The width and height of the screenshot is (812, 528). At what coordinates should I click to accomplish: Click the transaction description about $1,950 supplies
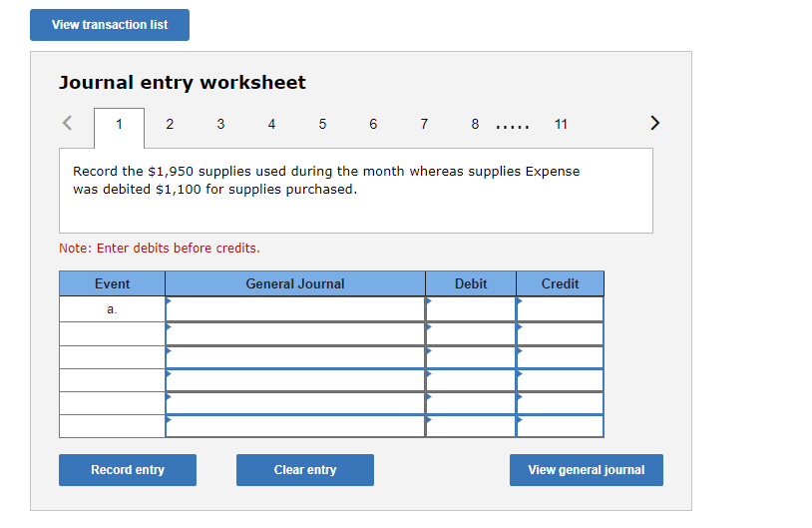[x=326, y=181]
